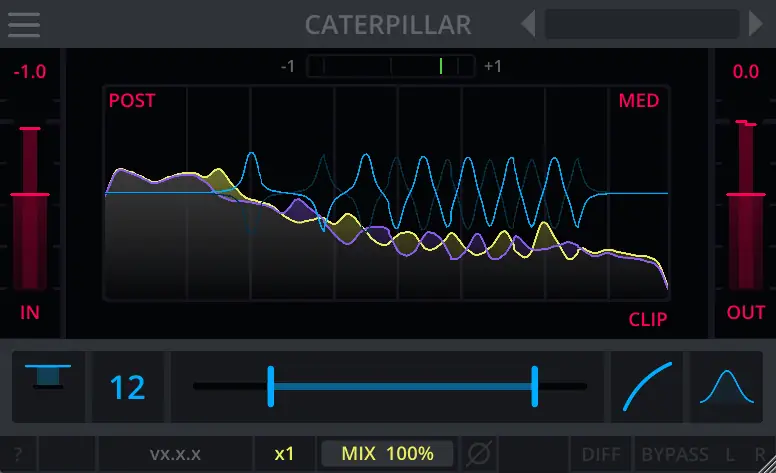Screen dimensions: 776x473
Task: Change the x1 oversampling setting
Action: [x=284, y=453]
